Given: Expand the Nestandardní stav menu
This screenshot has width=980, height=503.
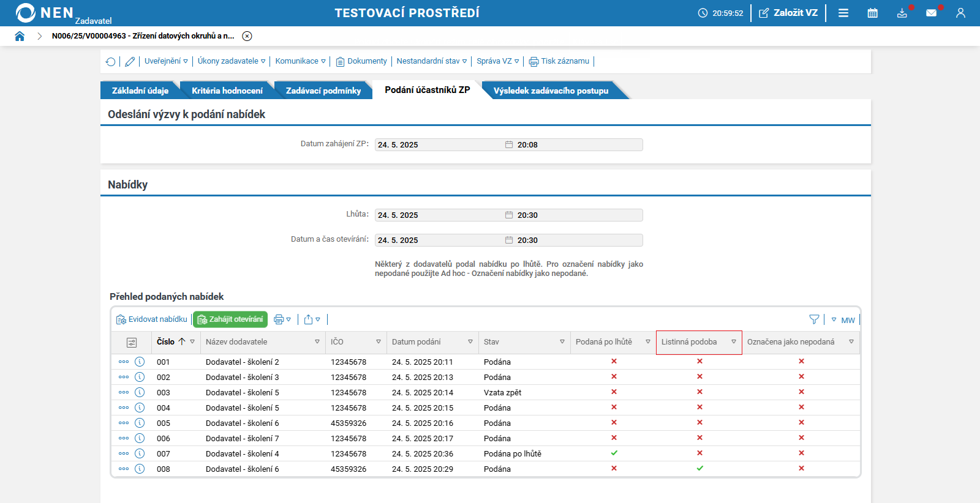Looking at the screenshot, I should [x=432, y=61].
